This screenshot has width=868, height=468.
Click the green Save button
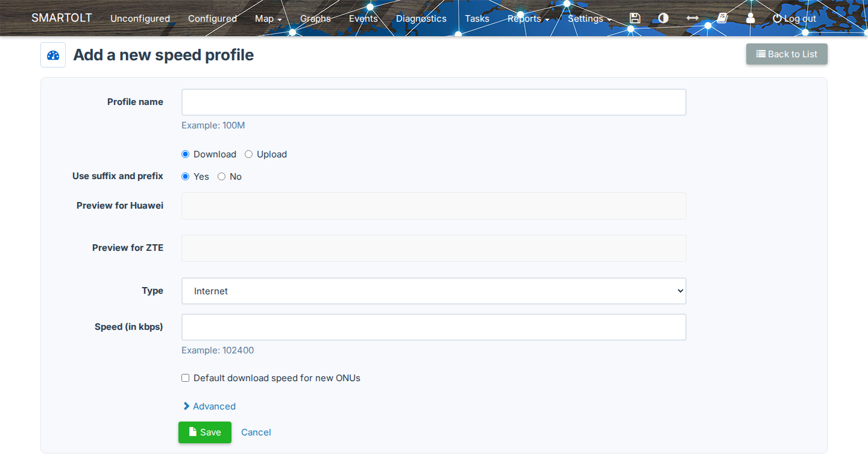pos(205,432)
